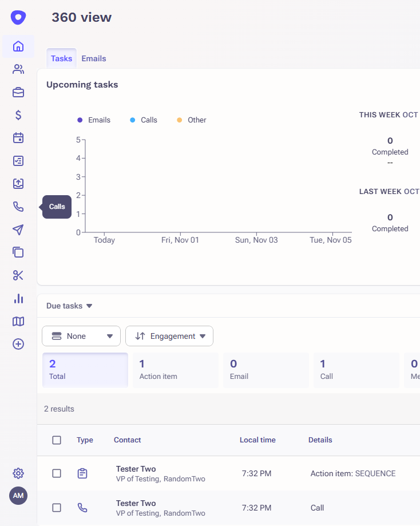Open the Templates stacked pages icon
The width and height of the screenshot is (420, 526).
click(x=18, y=252)
